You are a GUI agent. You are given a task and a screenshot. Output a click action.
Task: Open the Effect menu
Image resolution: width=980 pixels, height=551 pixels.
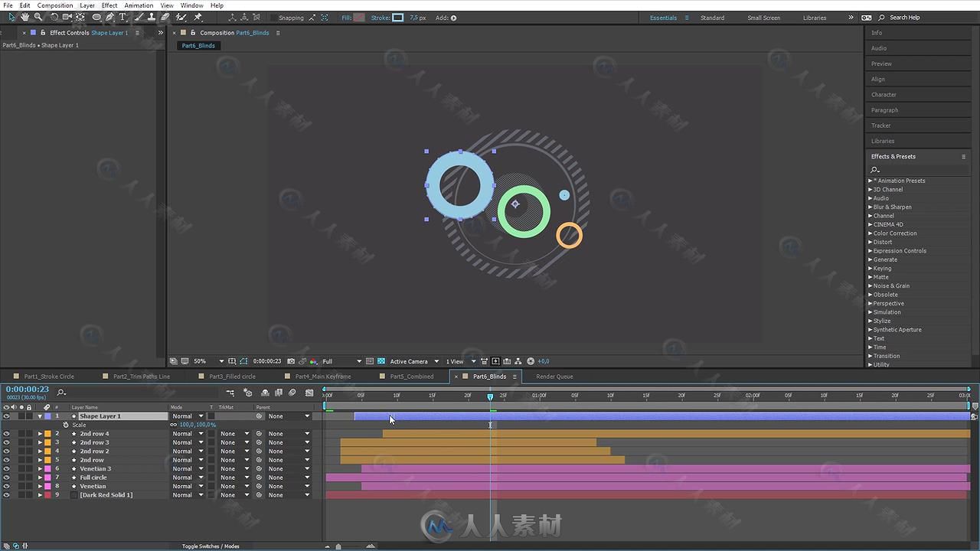tap(109, 5)
